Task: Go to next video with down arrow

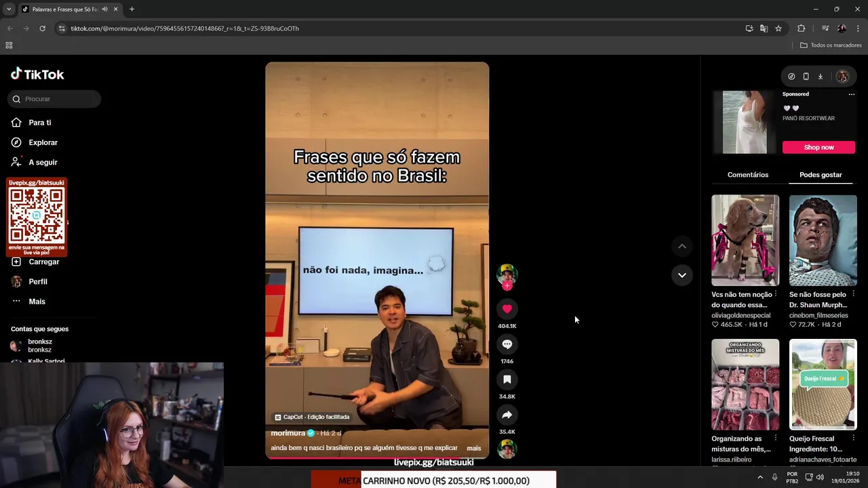Action: [682, 275]
